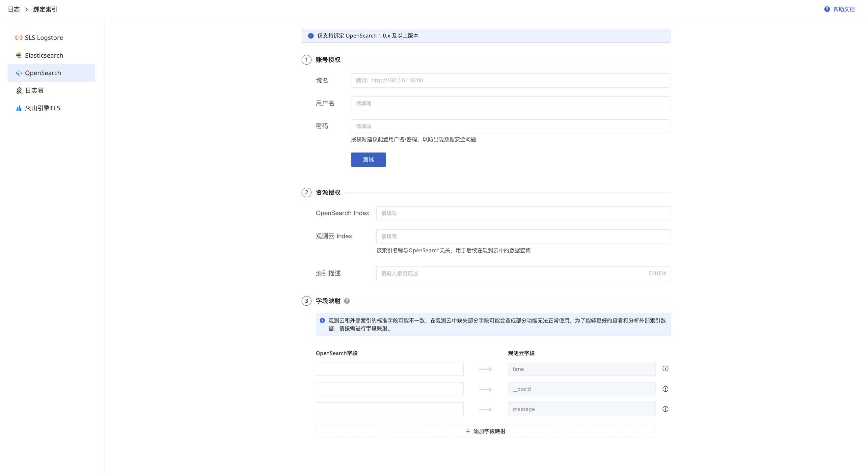Click the info icon beside __docid field
Image resolution: width=868 pixels, height=475 pixels.
coord(665,389)
